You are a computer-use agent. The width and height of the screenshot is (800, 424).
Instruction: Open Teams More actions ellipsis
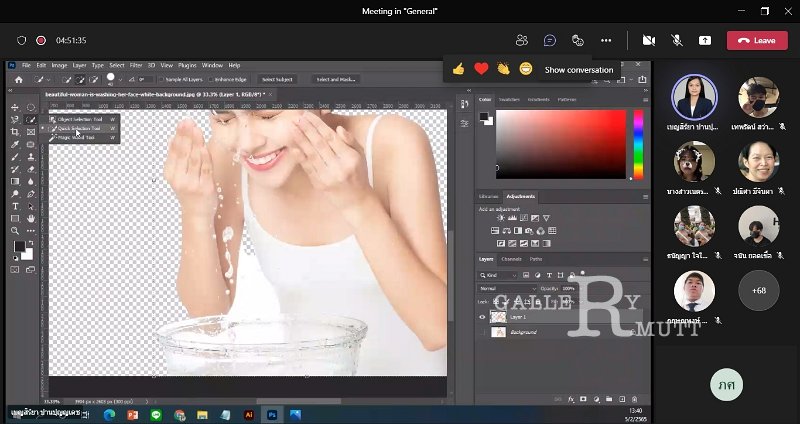[606, 40]
